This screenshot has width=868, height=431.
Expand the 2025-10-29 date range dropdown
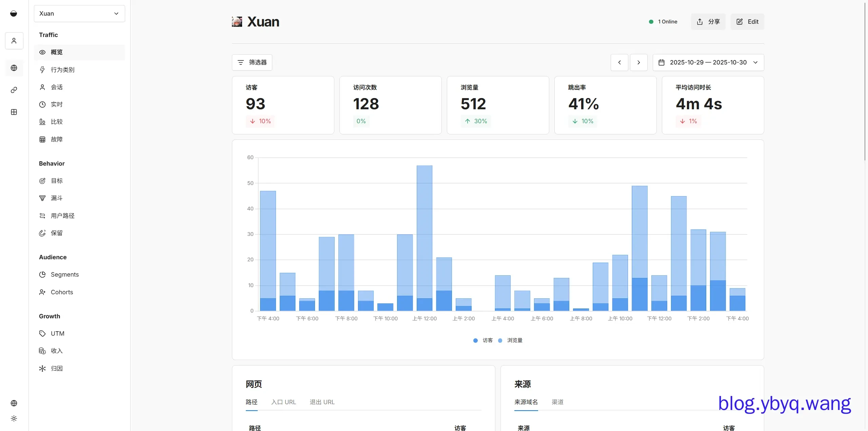pos(708,62)
